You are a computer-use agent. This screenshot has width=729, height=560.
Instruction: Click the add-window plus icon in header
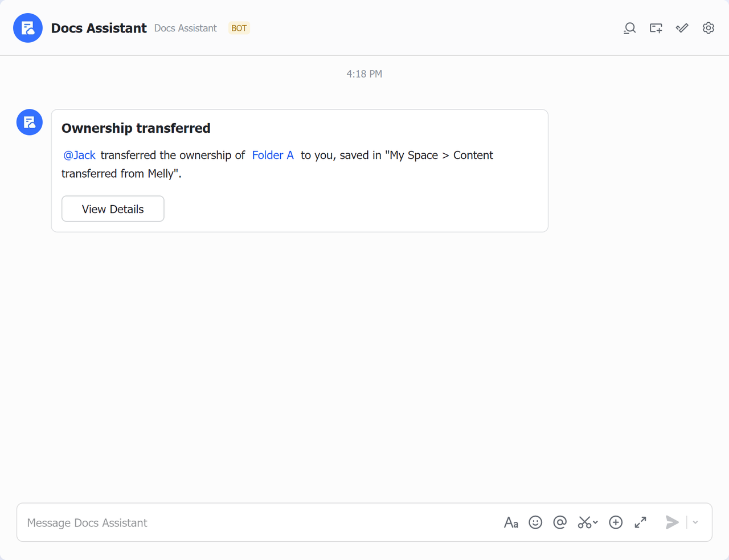tap(656, 28)
